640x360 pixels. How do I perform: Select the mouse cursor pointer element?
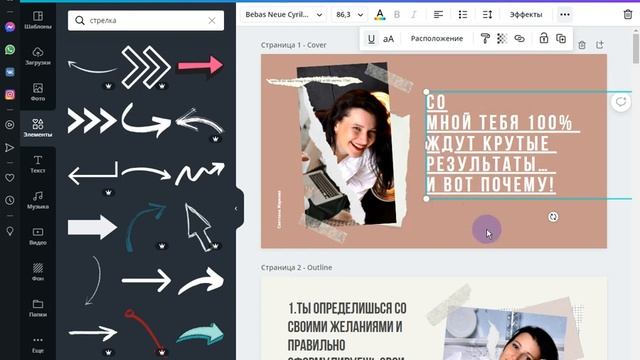(199, 226)
